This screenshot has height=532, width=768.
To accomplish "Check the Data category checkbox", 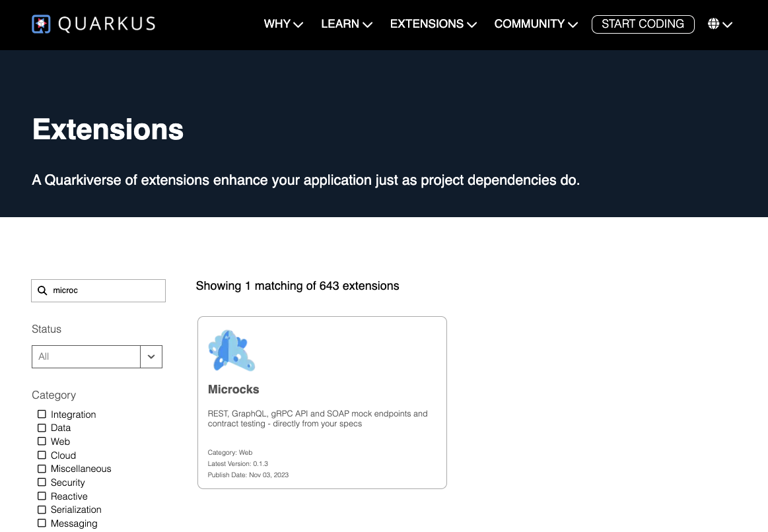I will point(42,428).
